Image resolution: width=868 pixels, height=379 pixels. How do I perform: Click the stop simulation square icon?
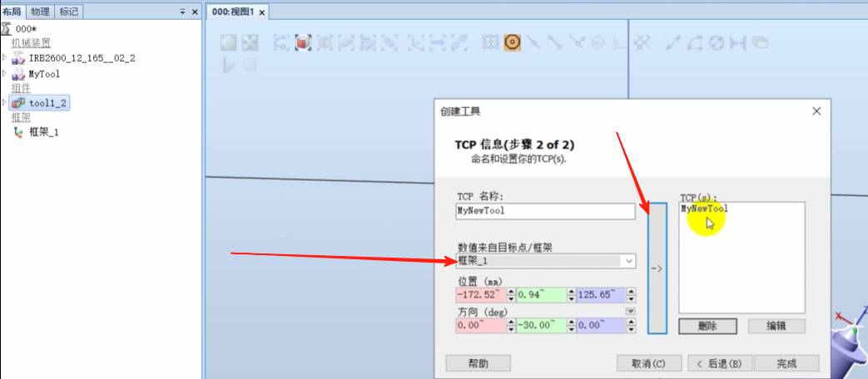[250, 64]
